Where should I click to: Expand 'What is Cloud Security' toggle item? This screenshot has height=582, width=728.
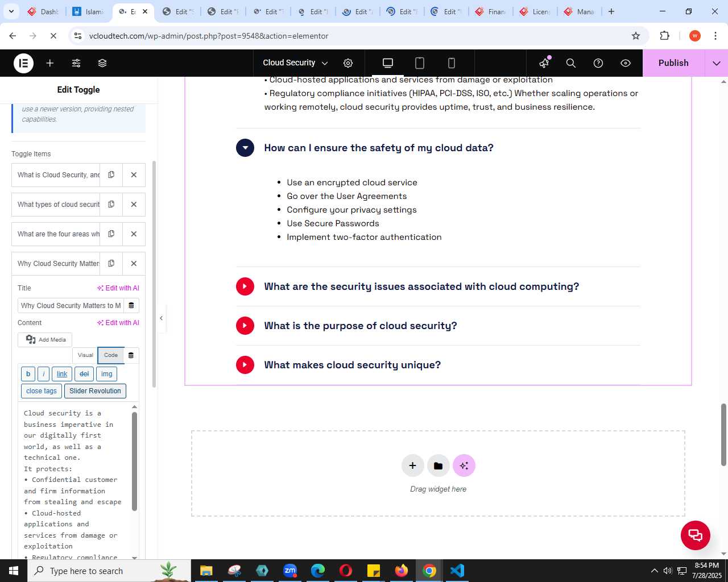[56, 175]
